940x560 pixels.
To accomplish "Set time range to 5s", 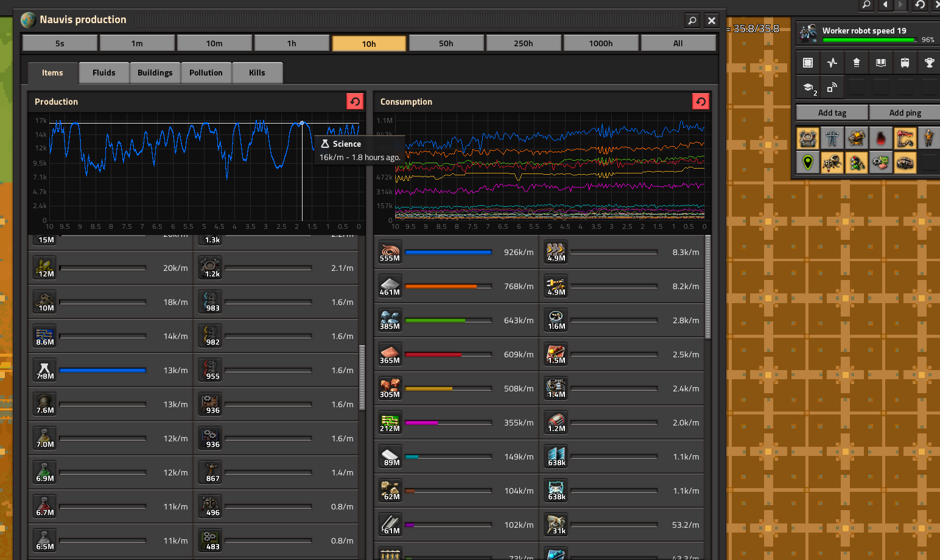I will [60, 43].
